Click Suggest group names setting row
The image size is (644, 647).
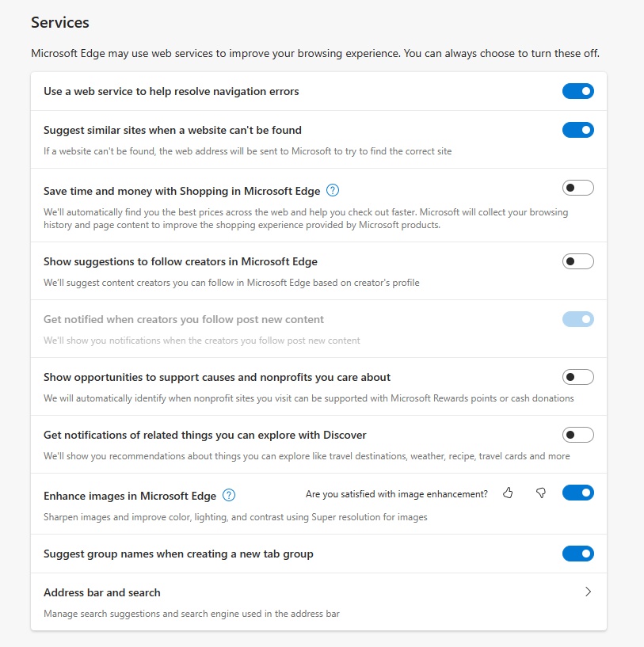(x=318, y=554)
